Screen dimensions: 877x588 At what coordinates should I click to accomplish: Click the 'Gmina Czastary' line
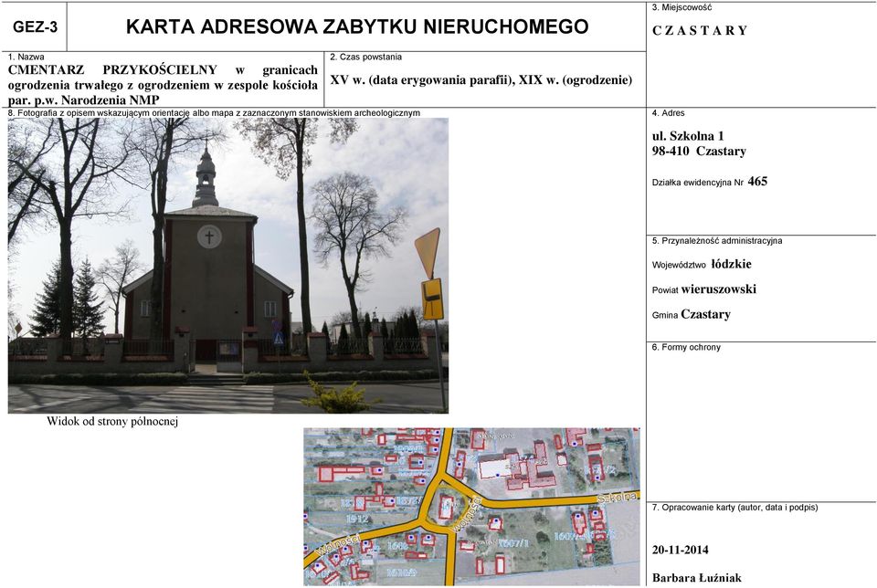pos(692,314)
